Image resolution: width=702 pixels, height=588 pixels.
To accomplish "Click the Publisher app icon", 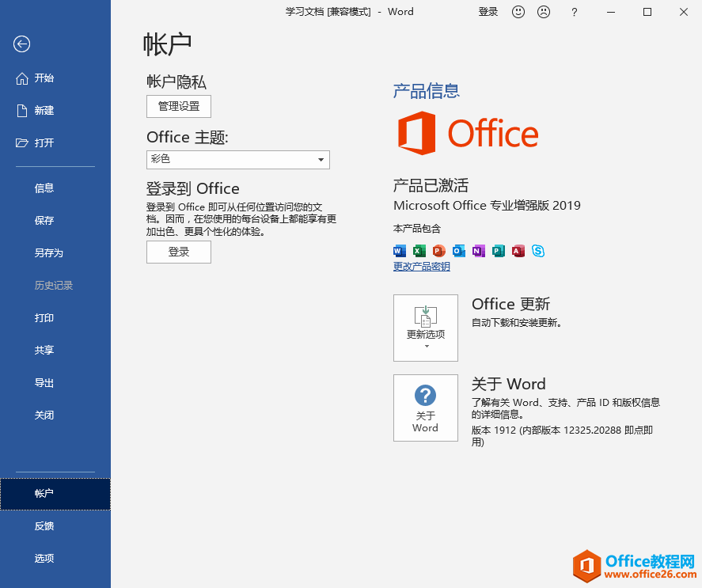I will tap(499, 251).
